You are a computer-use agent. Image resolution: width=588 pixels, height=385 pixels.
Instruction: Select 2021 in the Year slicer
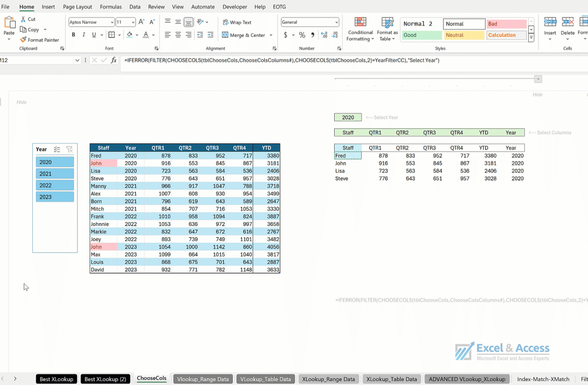(54, 173)
